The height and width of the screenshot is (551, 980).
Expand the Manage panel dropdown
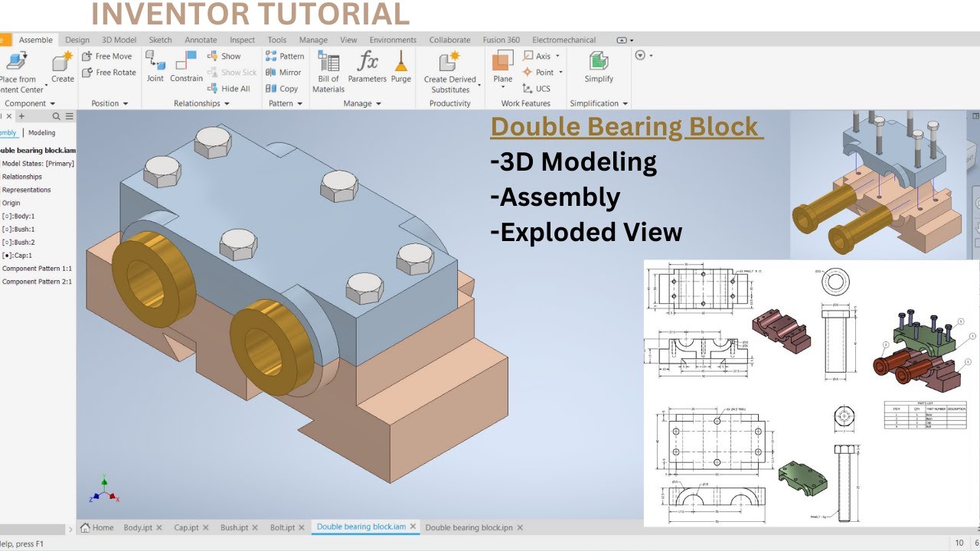(379, 103)
